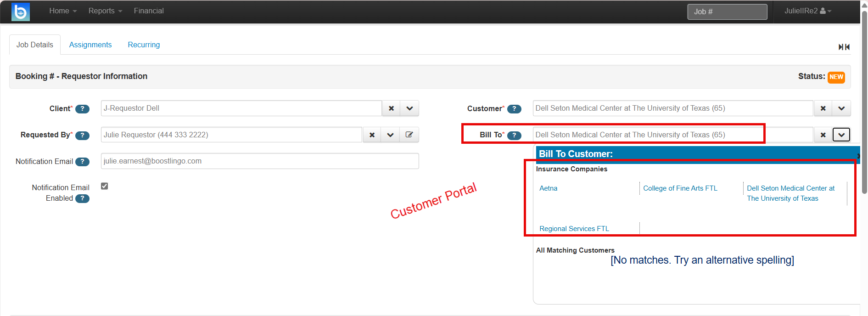Click the Requested By input field
The image size is (868, 316).
click(x=232, y=135)
